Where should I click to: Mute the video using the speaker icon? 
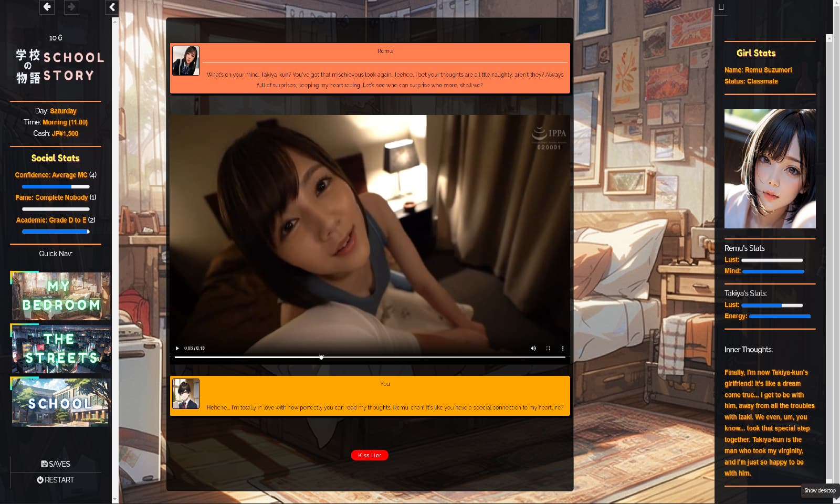click(x=533, y=348)
